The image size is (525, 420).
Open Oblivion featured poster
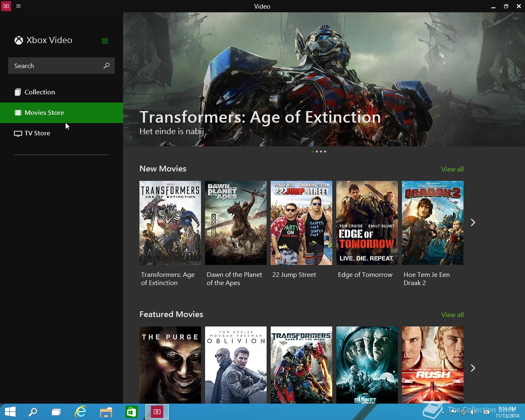[236, 365]
